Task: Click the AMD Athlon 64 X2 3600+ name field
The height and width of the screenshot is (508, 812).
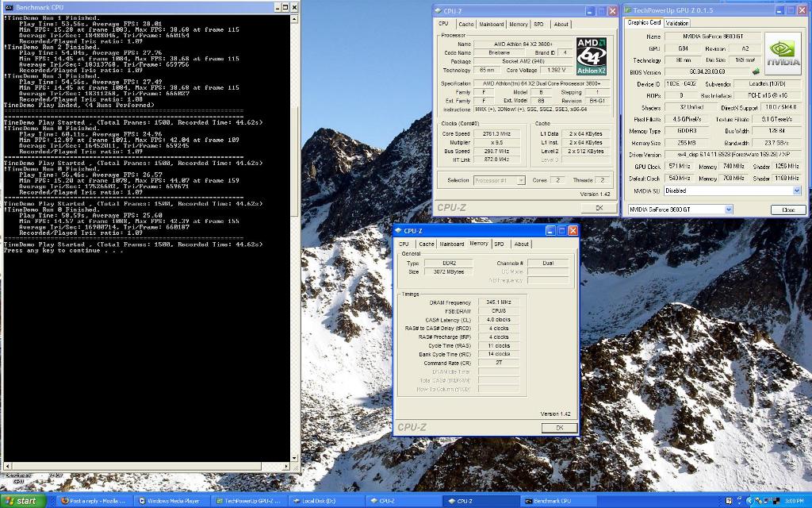Action: [523, 44]
